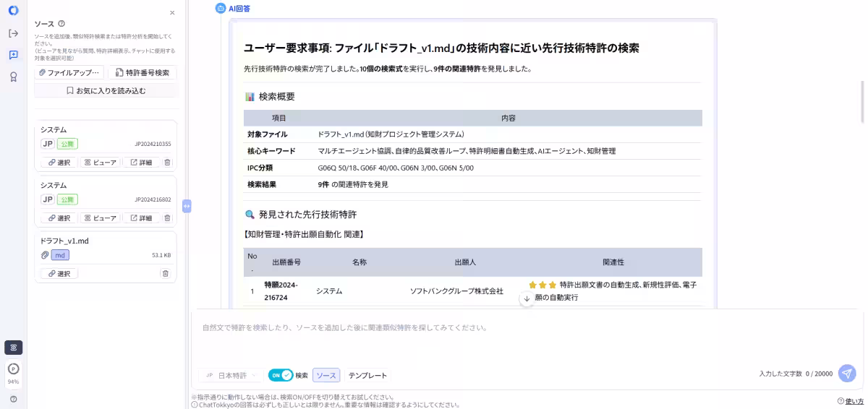Screen dimensions: 868x409
Task: Click the 出願番号 column header
Action: [286, 262]
